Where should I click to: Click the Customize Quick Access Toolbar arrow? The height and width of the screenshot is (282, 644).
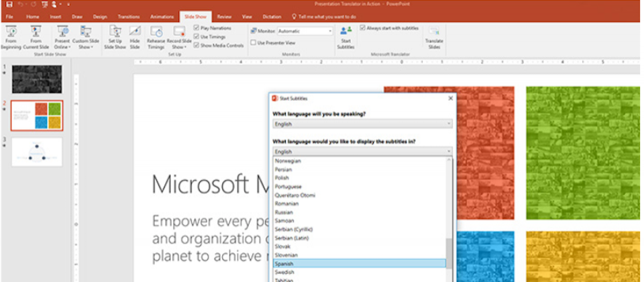[68, 5]
